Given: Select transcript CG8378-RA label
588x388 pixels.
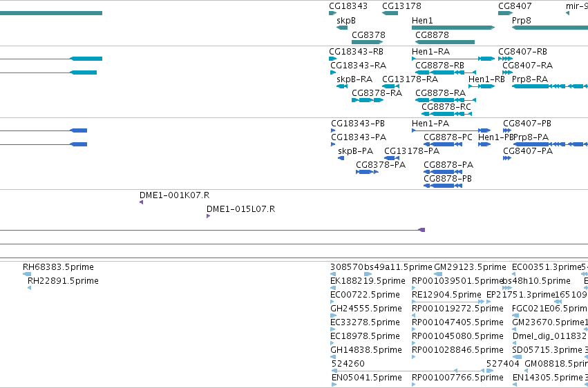Looking at the screenshot, I should click(x=377, y=93).
